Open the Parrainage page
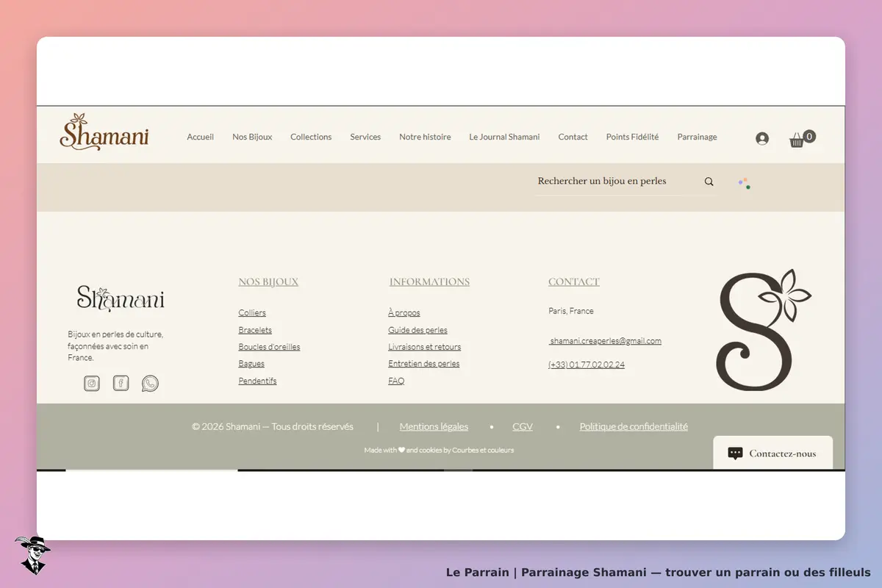This screenshot has height=588, width=882. coord(697,137)
